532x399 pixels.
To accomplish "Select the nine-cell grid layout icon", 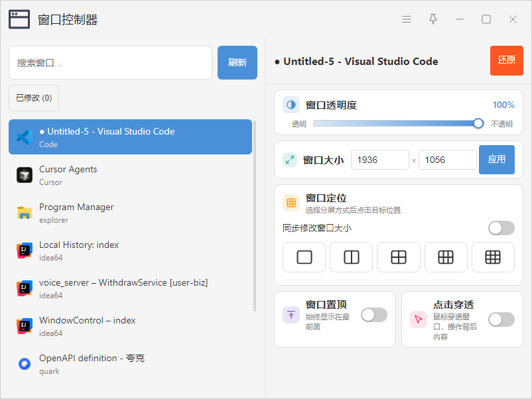I will coord(493,257).
